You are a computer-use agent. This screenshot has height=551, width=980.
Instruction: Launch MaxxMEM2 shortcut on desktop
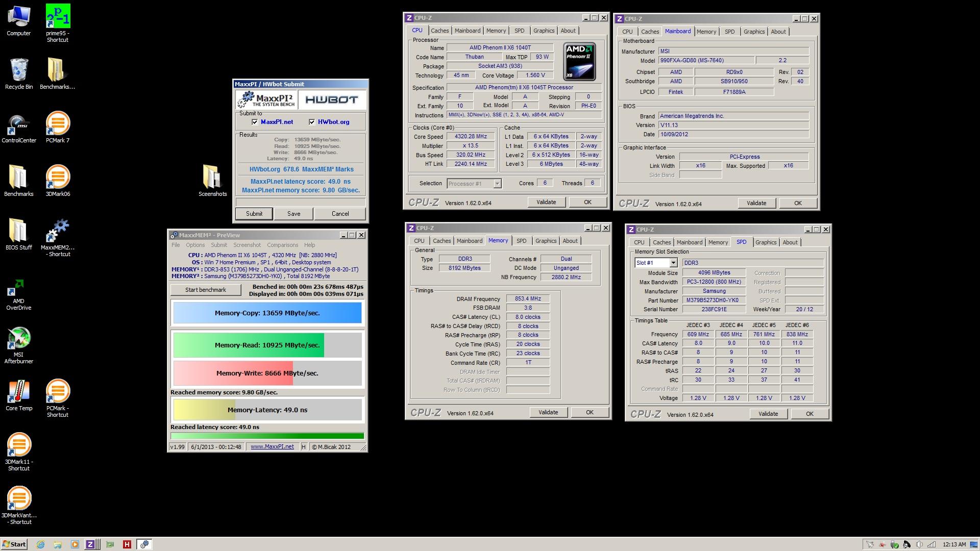[x=58, y=238]
